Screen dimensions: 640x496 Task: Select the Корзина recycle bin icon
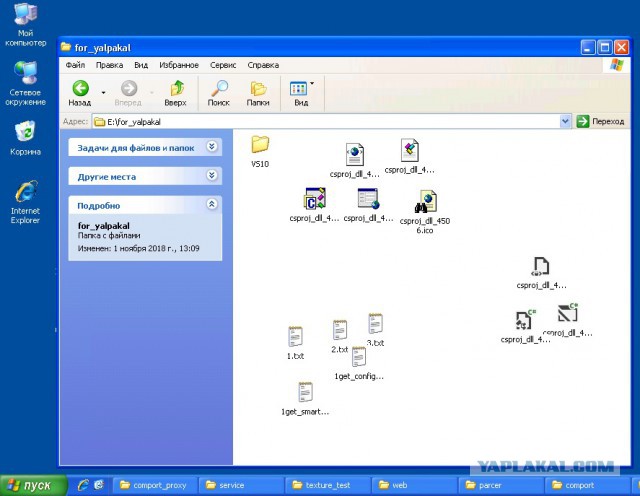point(25,138)
